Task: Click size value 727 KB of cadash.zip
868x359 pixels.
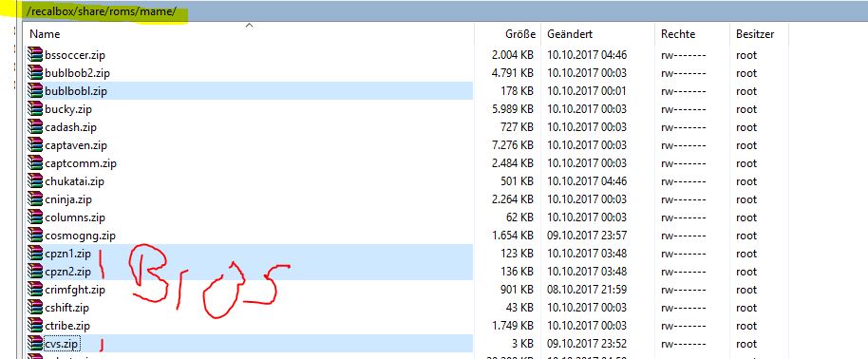Action: [517, 127]
